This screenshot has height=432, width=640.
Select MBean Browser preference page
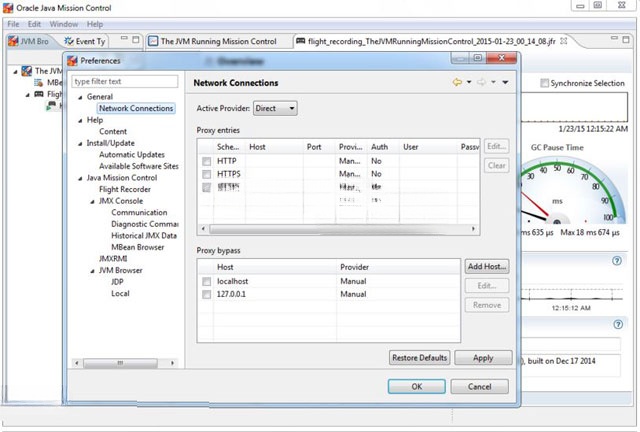pos(138,247)
